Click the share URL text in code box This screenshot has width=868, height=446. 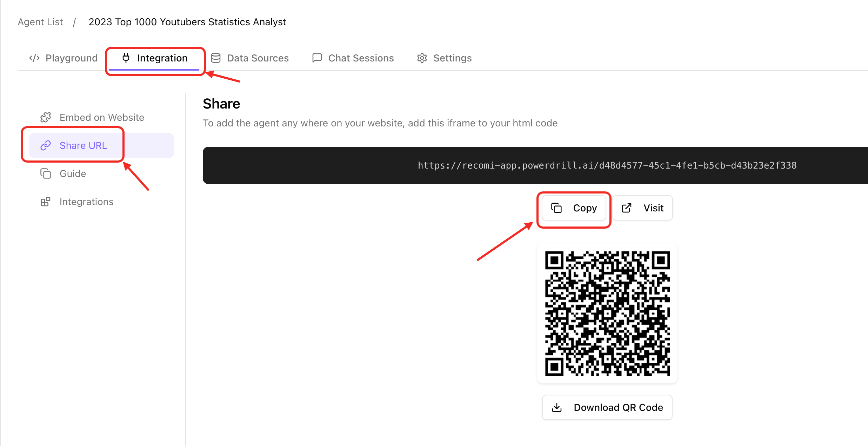coord(607,165)
